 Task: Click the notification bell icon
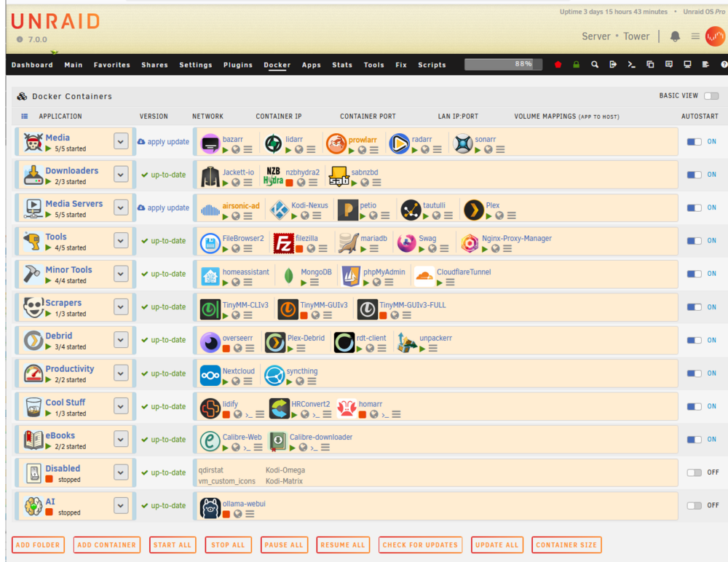pos(675,36)
